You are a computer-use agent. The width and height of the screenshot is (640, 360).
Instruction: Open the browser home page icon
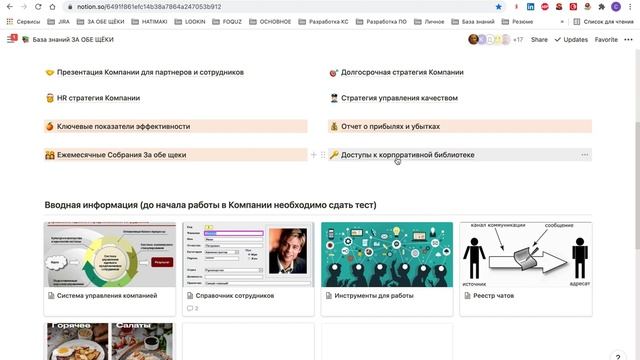[x=52, y=7]
